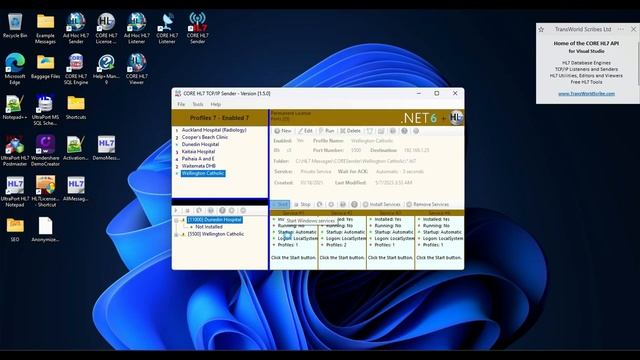Click Remove Services button
Viewport: 640px width, 360px height.
click(x=427, y=204)
